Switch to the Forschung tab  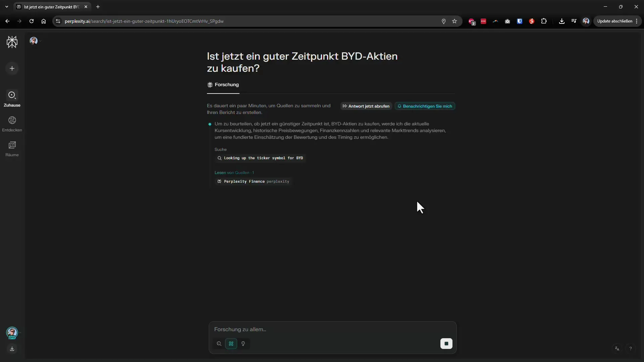(x=223, y=85)
